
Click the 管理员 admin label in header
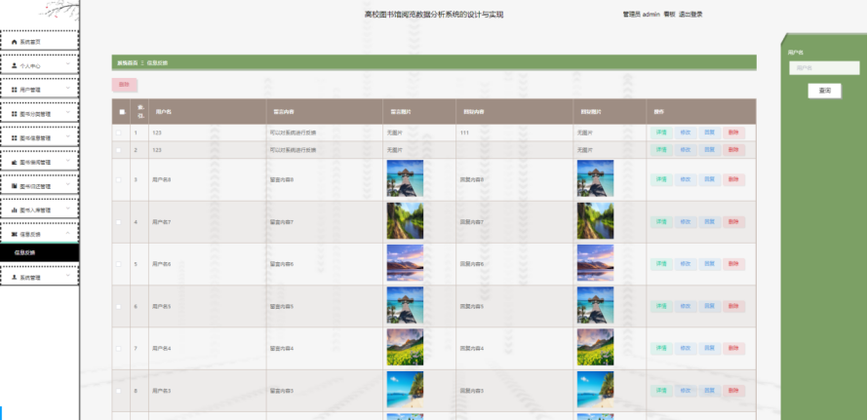[641, 15]
